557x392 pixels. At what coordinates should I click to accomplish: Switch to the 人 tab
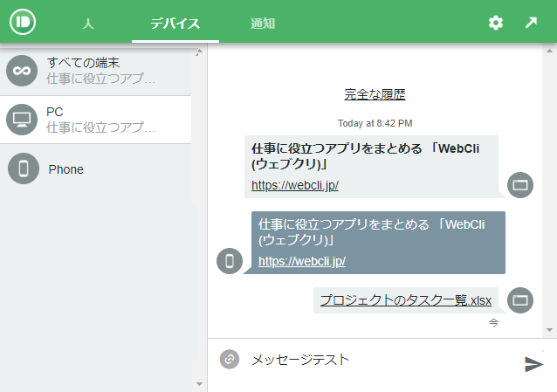pos(88,24)
